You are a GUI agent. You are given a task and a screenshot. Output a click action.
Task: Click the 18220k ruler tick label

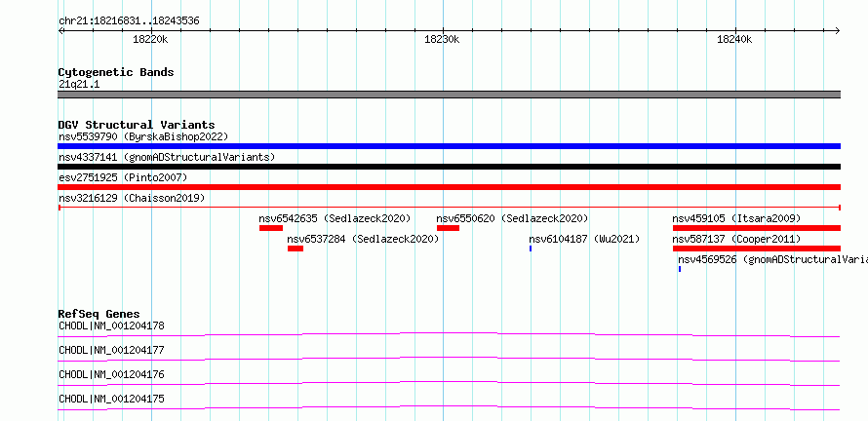click(x=150, y=39)
